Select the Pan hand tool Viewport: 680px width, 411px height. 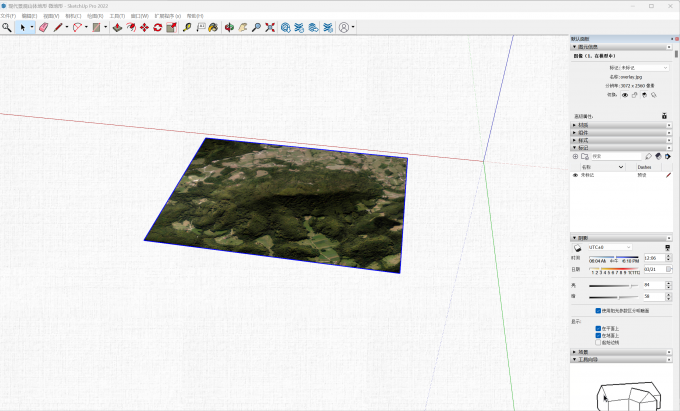tap(243, 27)
